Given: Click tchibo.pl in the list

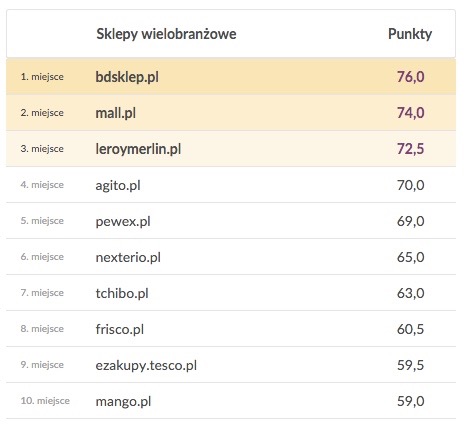Looking at the screenshot, I should tap(122, 293).
